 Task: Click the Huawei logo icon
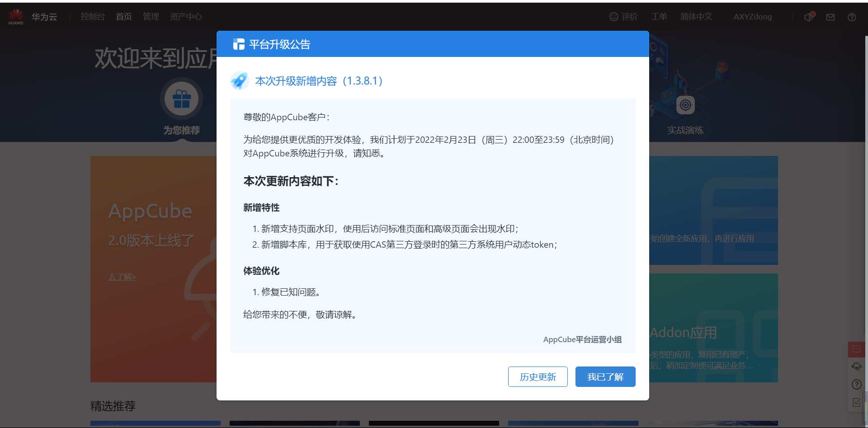16,16
